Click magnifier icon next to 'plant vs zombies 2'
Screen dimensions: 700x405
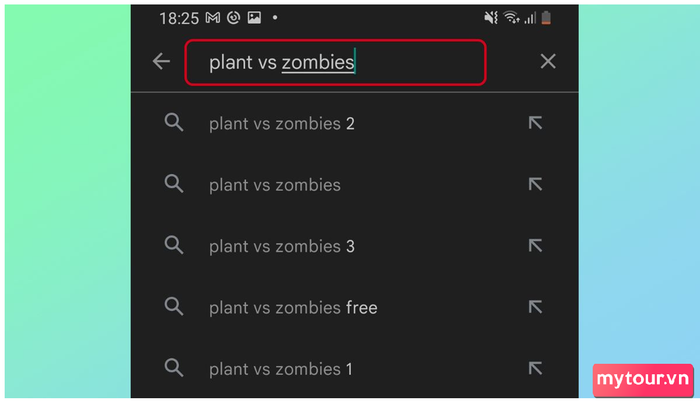pyautogui.click(x=174, y=122)
